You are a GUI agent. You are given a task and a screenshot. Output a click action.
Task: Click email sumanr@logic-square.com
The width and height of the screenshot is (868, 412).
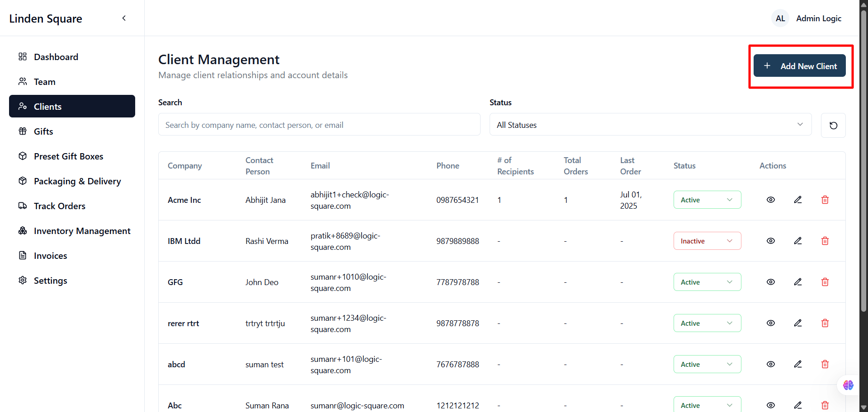click(x=357, y=406)
